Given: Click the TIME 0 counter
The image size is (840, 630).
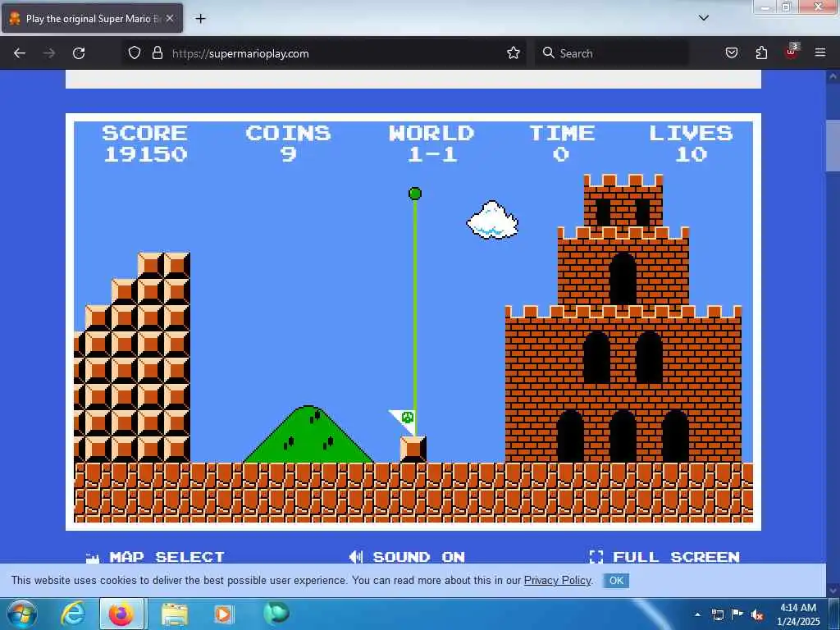Looking at the screenshot, I should pyautogui.click(x=561, y=144).
